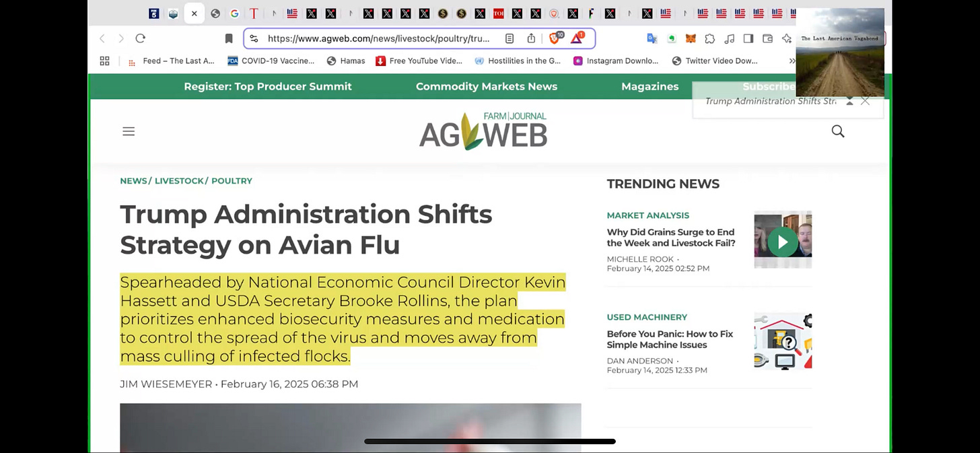The height and width of the screenshot is (453, 980).
Task: Open 'Hostilities in the G...' bookmark
Action: 518,61
